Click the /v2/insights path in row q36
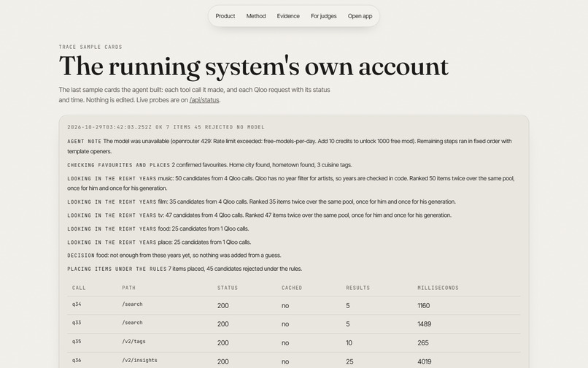 point(139,360)
